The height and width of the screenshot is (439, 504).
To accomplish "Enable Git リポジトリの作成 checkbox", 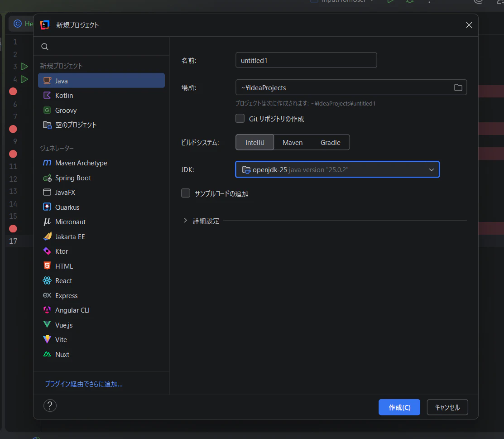I will [x=240, y=118].
